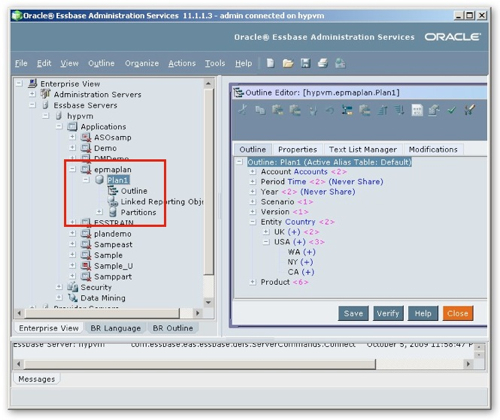Collapse the USA member in outline

266,242
